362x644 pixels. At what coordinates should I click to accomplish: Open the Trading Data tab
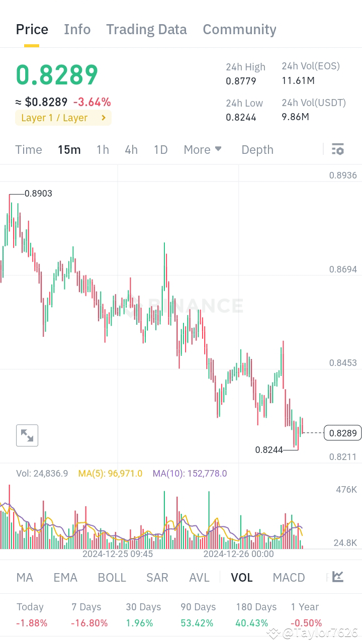point(146,29)
